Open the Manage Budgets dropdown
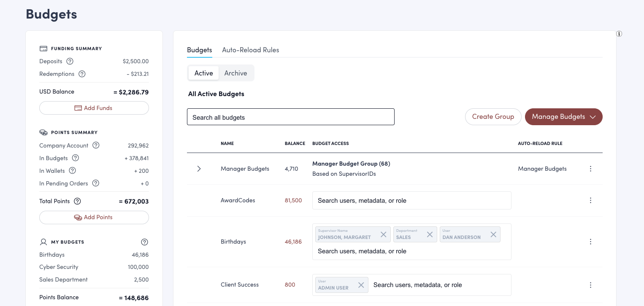644x306 pixels. pyautogui.click(x=563, y=117)
